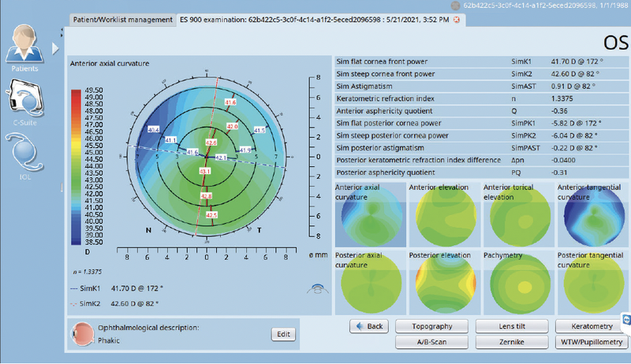Click the Sim posterior astigmatism row
This screenshot has height=364, width=631.
click(482, 148)
